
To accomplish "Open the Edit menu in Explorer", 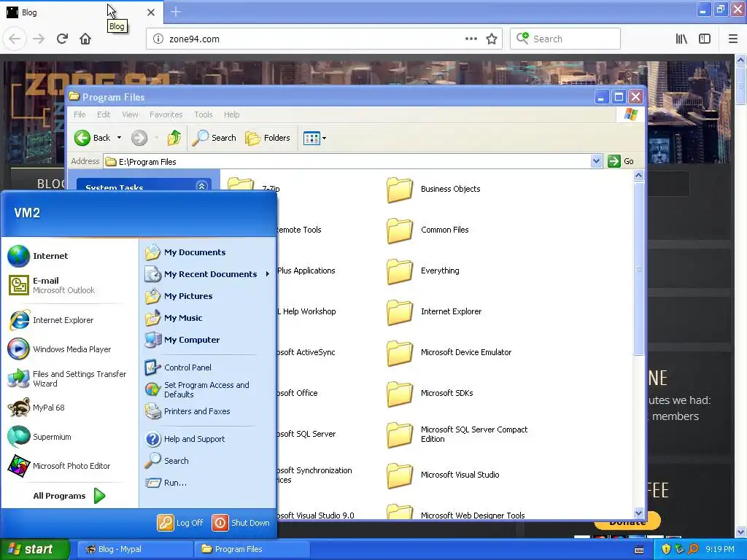I will [104, 114].
